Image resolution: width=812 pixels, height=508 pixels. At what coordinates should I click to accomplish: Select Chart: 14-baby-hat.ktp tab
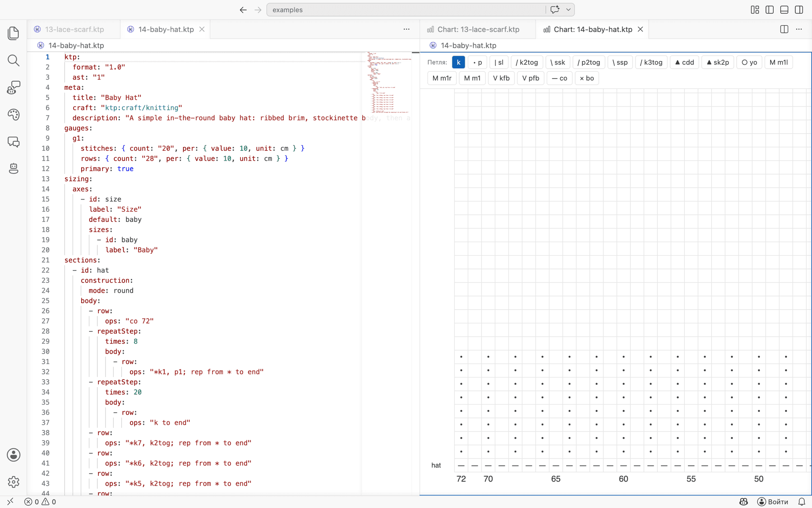click(x=592, y=29)
